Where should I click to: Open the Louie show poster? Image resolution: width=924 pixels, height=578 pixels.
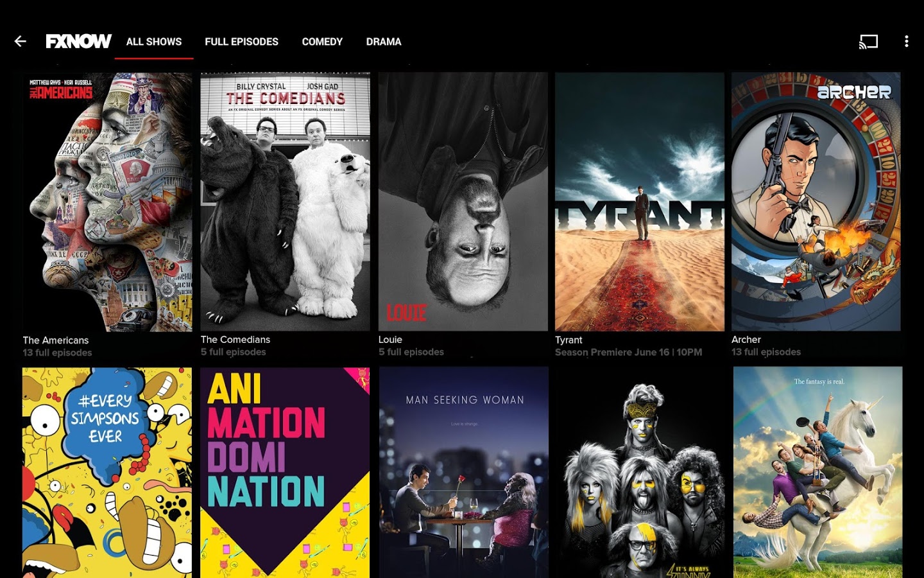[463, 202]
